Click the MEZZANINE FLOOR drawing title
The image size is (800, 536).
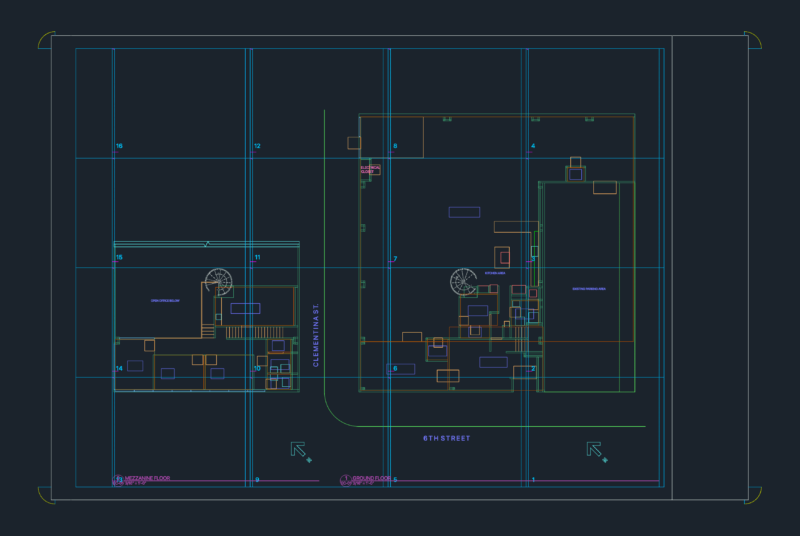[147, 478]
